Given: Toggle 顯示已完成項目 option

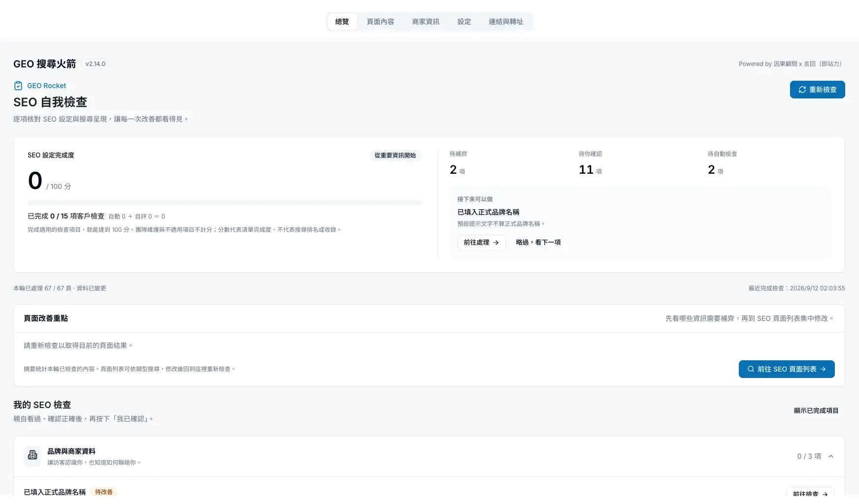Looking at the screenshot, I should (816, 410).
